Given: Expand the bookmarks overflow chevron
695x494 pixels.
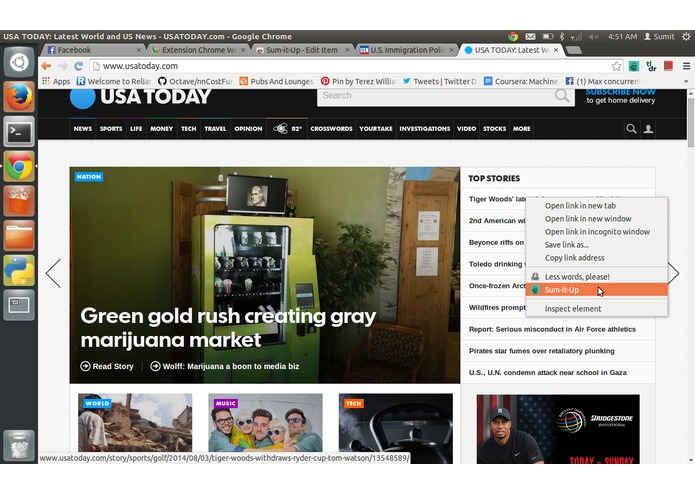Looking at the screenshot, I should click(x=686, y=81).
